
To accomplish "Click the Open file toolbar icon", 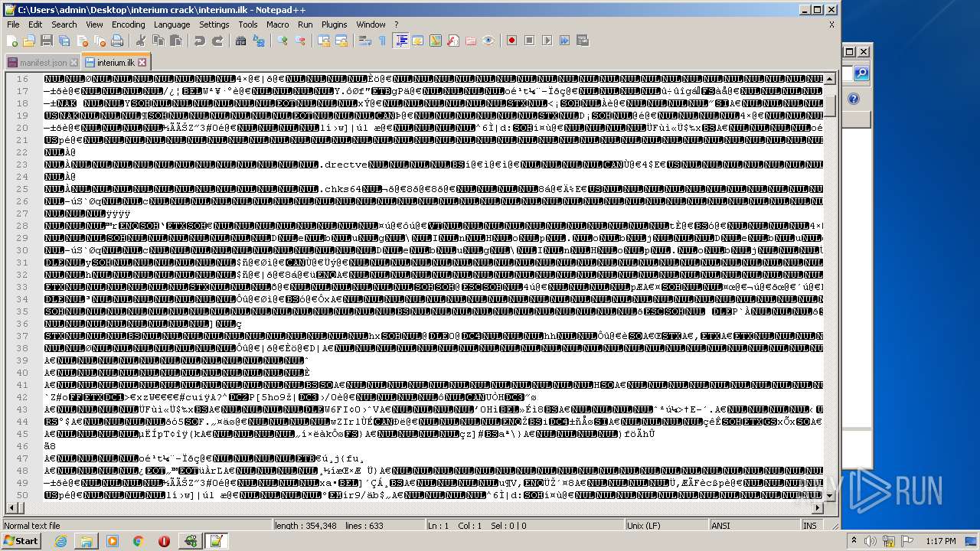I will point(29,41).
